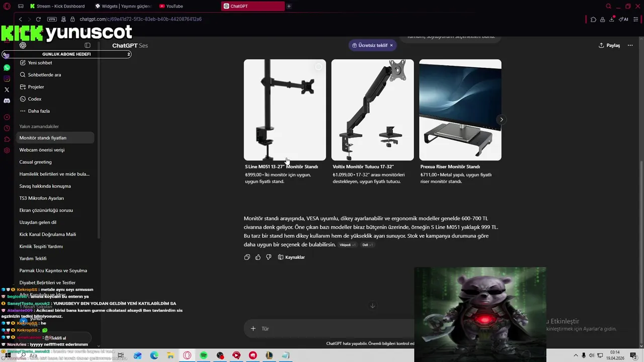Open Kick Kanal Doğrulama Maili chat

tap(55, 234)
